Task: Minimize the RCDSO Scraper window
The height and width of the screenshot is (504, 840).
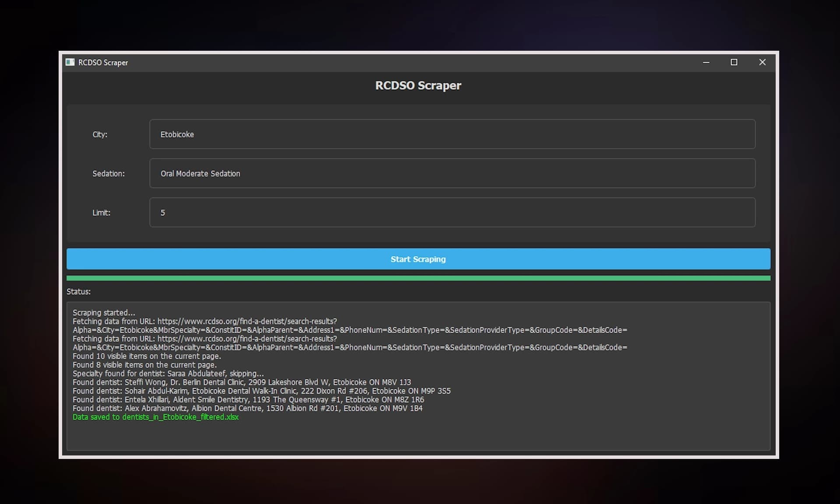Action: tap(706, 62)
